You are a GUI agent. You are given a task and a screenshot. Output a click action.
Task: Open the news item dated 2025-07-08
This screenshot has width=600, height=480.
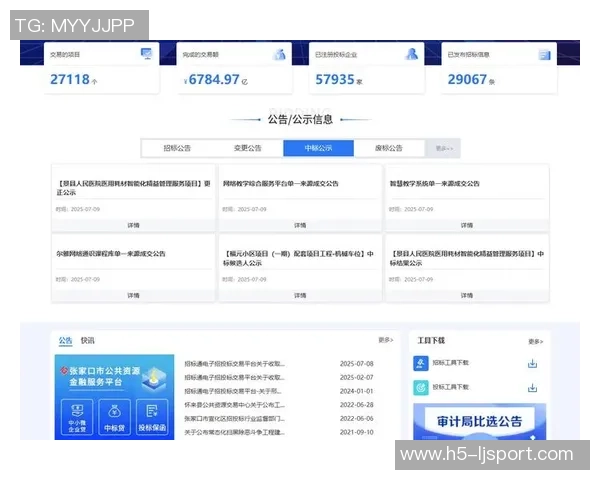235,364
